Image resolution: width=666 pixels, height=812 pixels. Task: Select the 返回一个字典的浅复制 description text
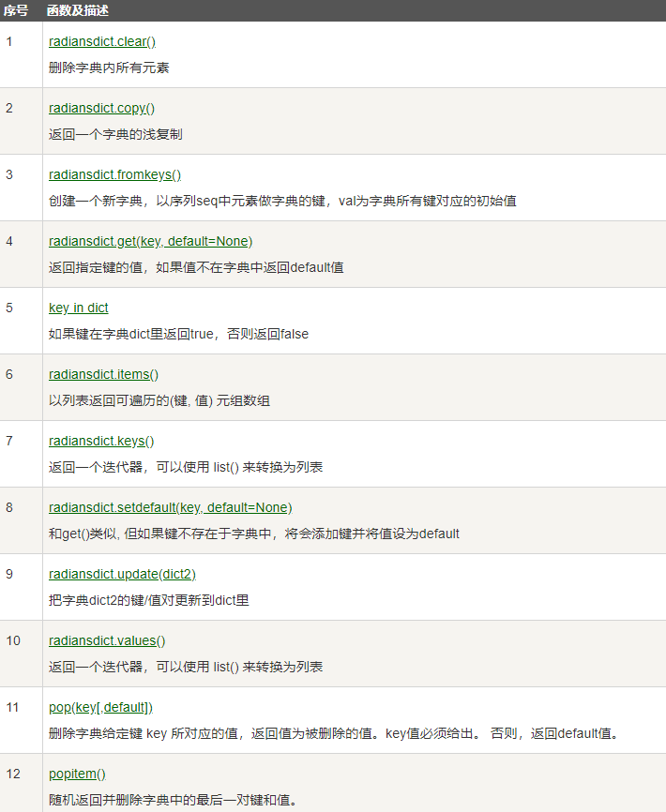[115, 135]
